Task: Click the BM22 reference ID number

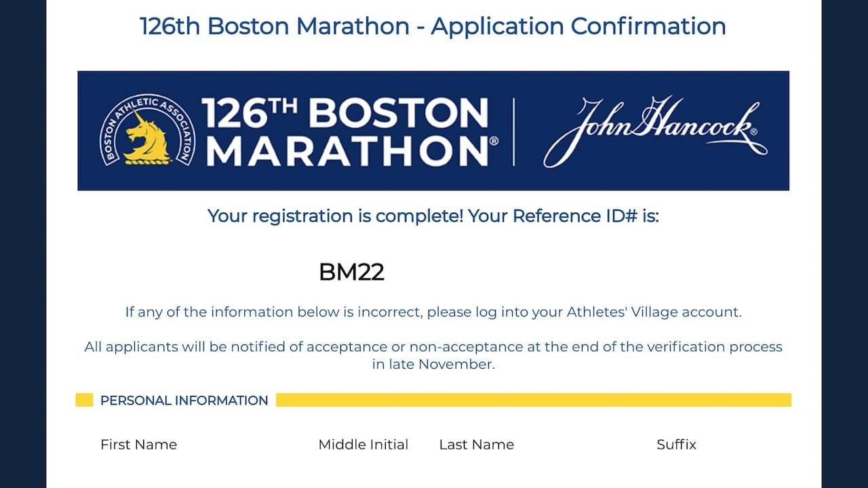Action: pyautogui.click(x=351, y=272)
